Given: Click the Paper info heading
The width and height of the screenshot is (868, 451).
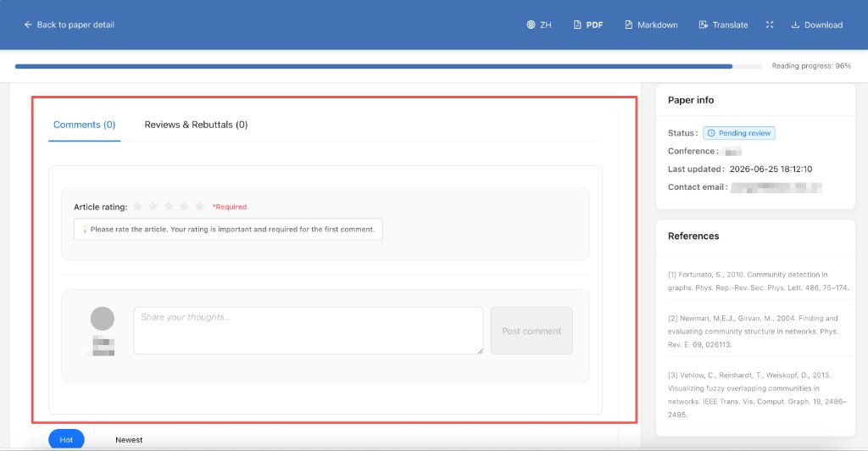Looking at the screenshot, I should (x=690, y=100).
